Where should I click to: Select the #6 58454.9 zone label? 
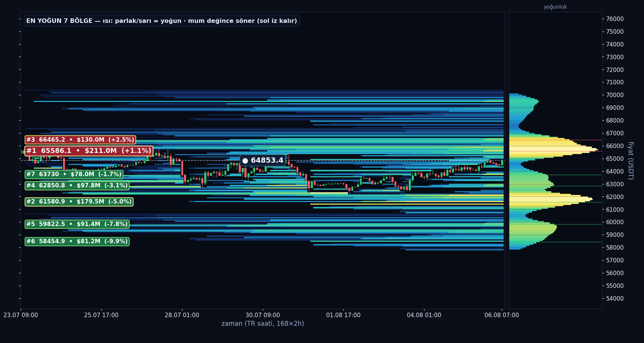pos(77,241)
